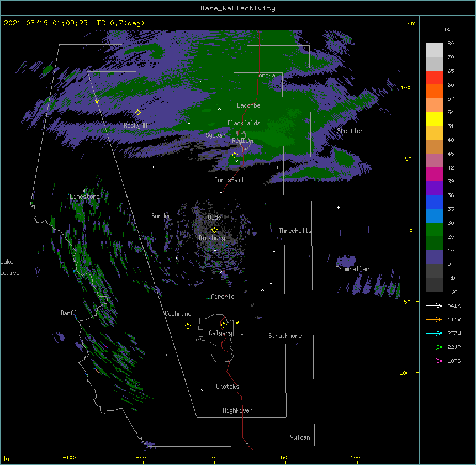Click the Stettler city label

tap(350, 131)
